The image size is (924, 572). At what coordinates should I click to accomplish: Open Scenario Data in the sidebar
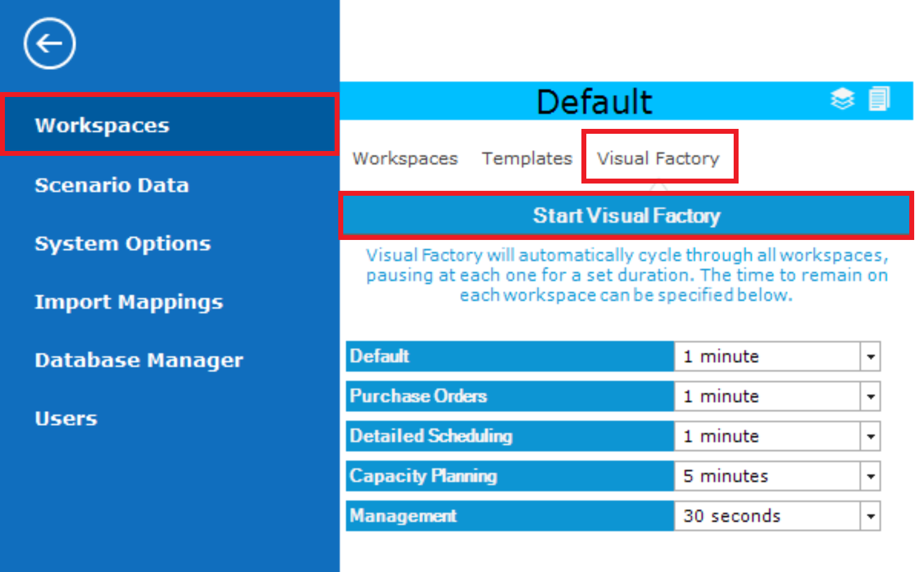112,185
